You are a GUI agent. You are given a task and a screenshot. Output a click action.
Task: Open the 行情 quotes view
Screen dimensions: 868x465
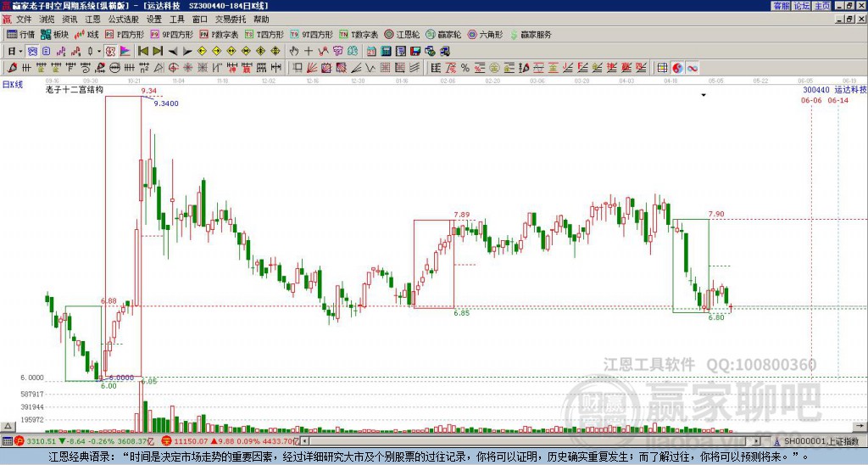(21, 34)
